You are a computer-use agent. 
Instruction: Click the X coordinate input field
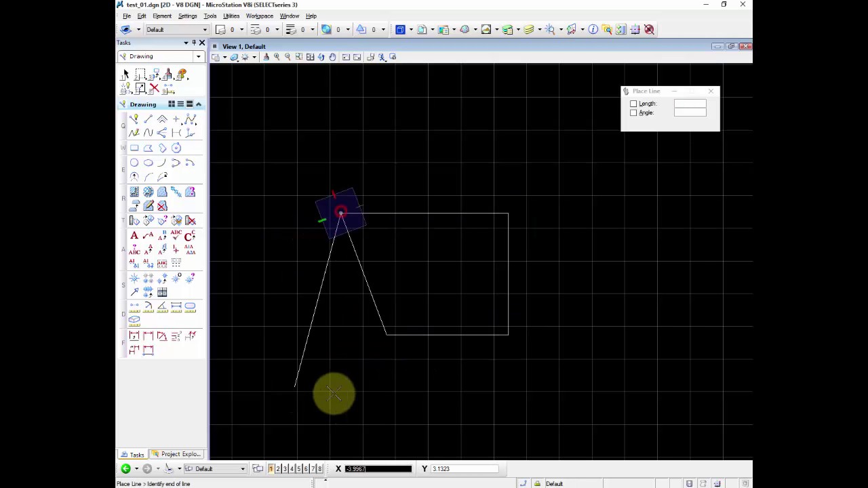[x=378, y=469]
